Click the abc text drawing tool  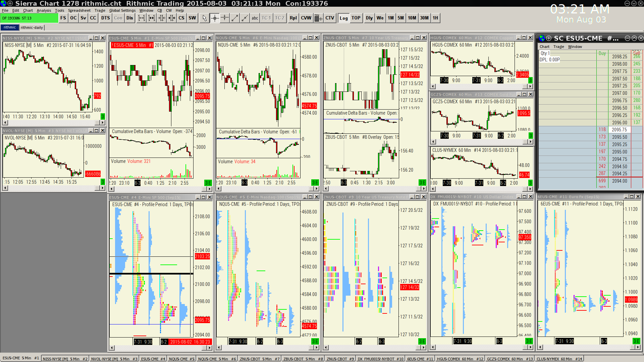tap(255, 18)
